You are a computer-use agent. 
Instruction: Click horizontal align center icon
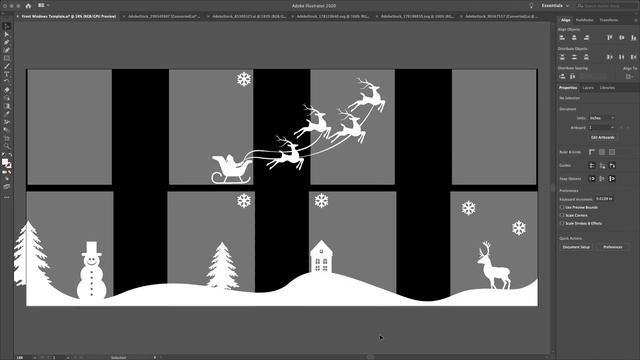[x=574, y=38]
